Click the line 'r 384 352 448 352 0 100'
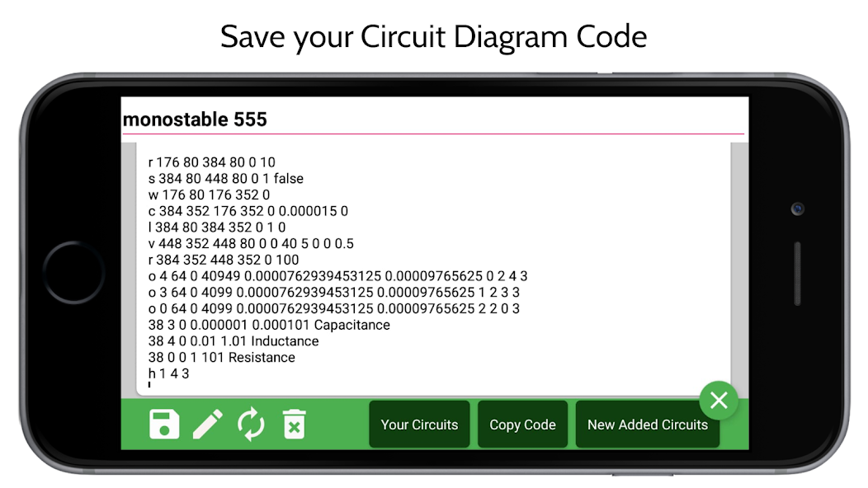The width and height of the screenshot is (868, 488). (224, 260)
